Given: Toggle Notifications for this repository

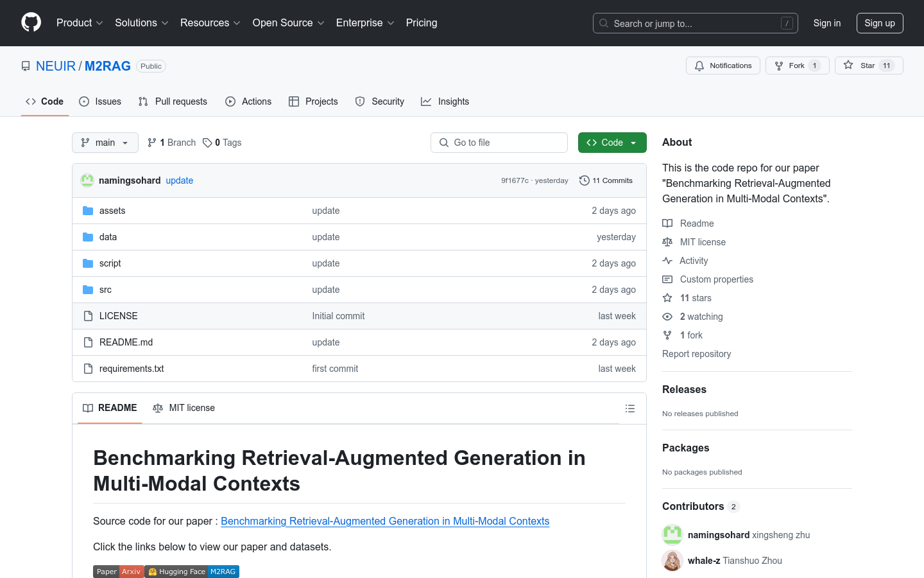Looking at the screenshot, I should point(723,66).
